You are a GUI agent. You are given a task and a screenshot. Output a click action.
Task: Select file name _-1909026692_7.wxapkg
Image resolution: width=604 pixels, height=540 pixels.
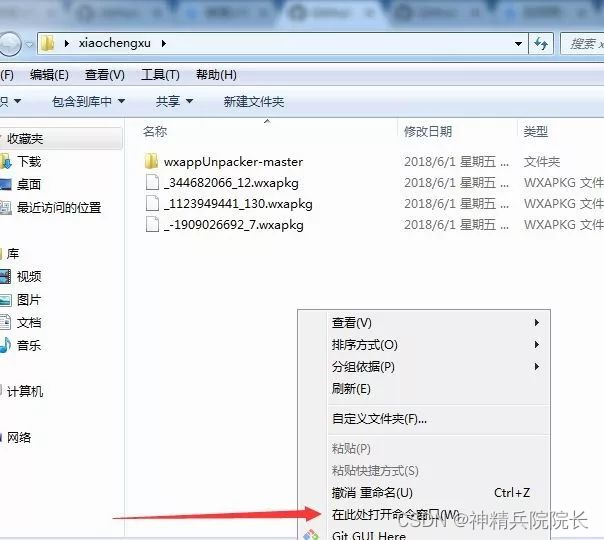(234, 225)
